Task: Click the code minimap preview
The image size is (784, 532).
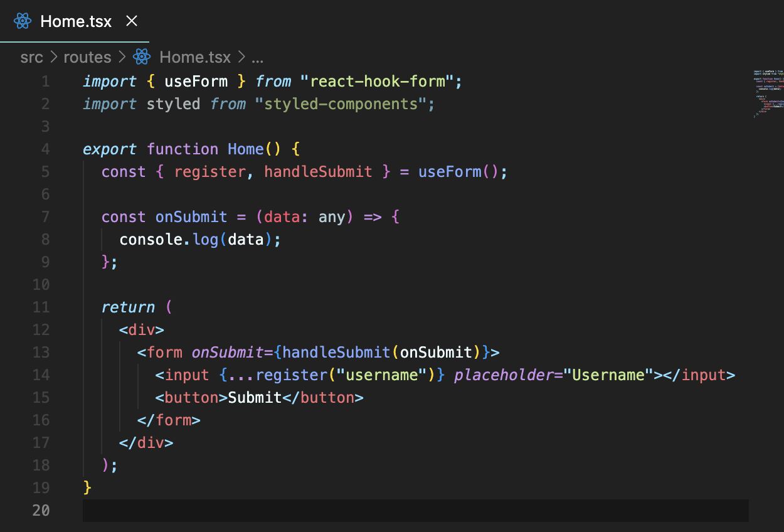Action: [x=768, y=93]
